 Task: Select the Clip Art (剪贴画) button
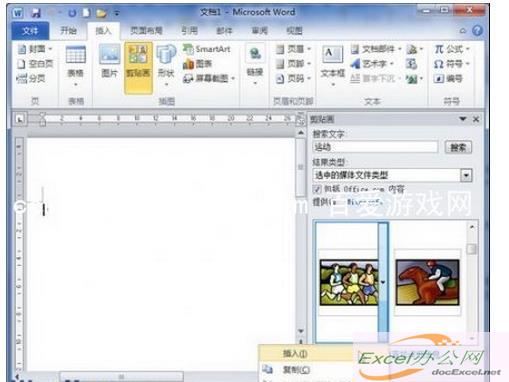click(138, 67)
